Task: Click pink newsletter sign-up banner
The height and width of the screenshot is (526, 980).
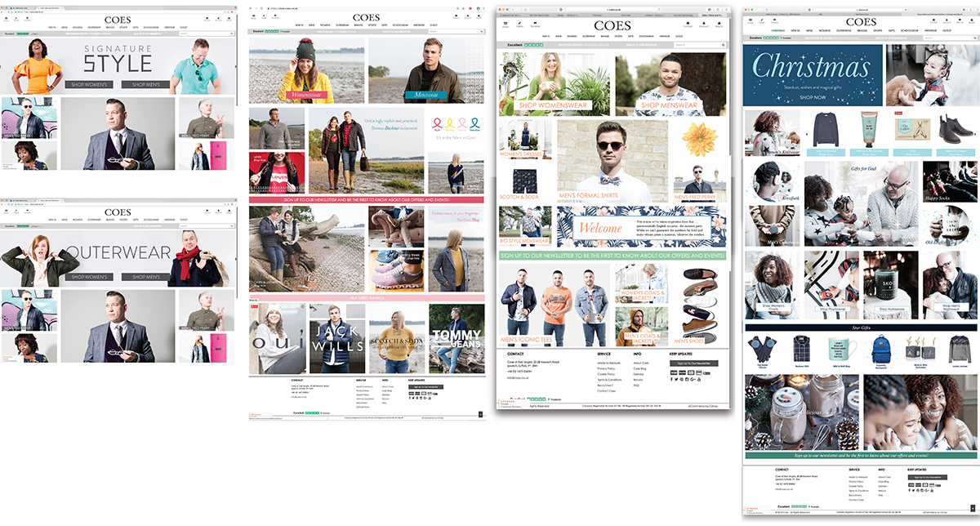Action: tap(367, 199)
